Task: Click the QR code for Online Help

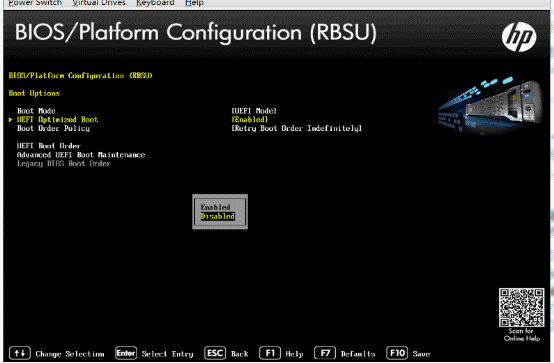Action: [521, 307]
